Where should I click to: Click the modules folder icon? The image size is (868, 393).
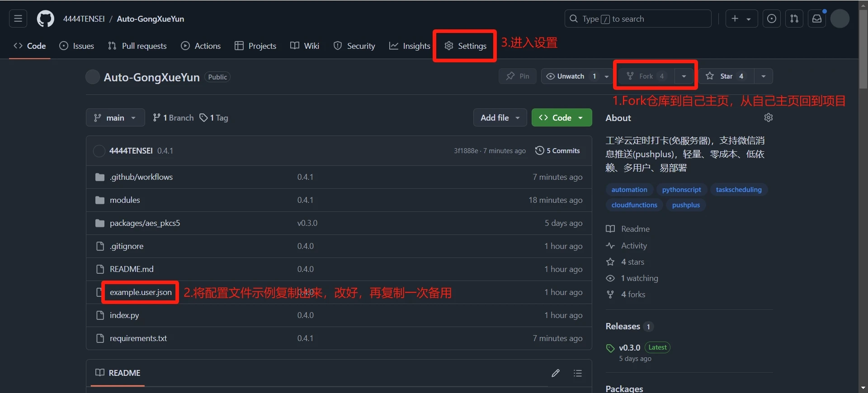tap(100, 200)
